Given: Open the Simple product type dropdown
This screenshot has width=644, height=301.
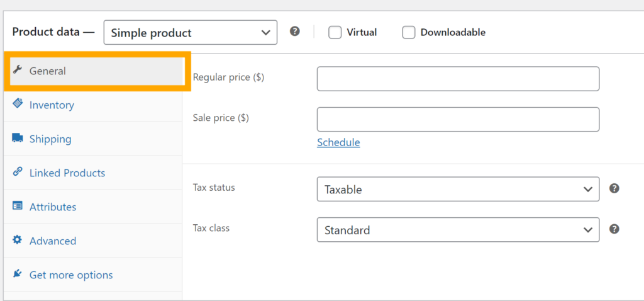Looking at the screenshot, I should point(190,33).
